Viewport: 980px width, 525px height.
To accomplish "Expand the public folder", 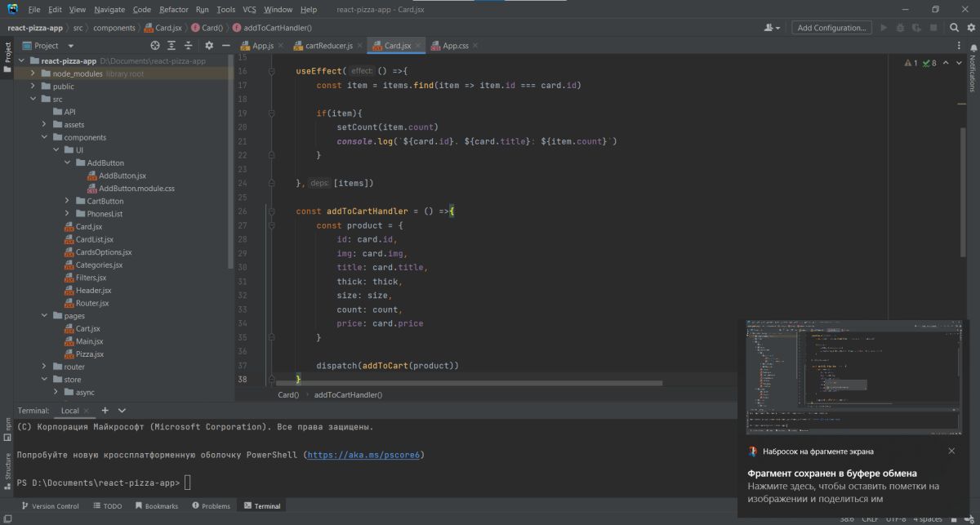I will (x=33, y=86).
